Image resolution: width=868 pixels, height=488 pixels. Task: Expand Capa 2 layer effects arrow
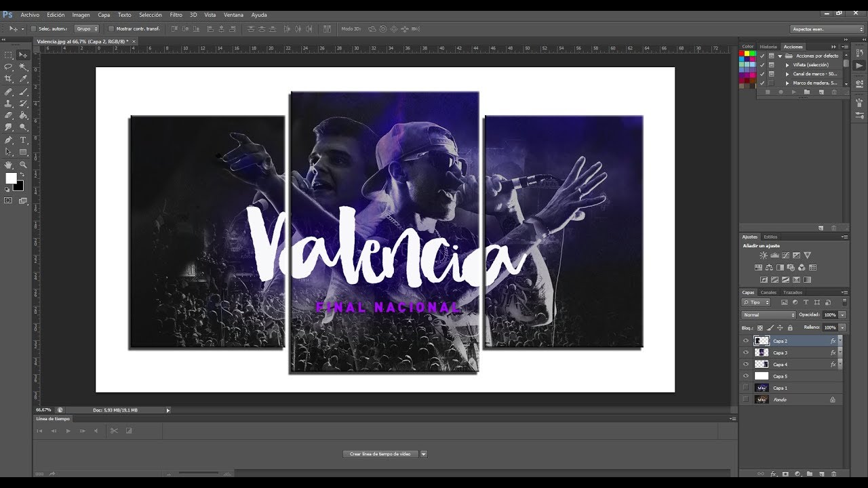point(840,341)
